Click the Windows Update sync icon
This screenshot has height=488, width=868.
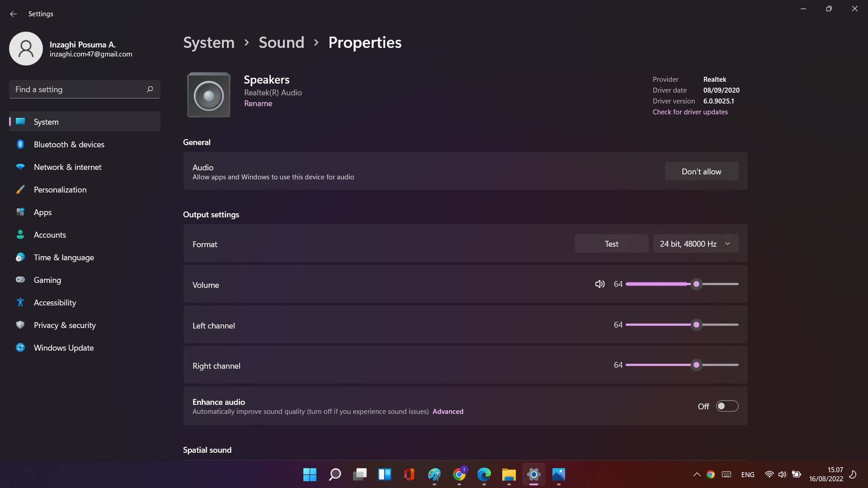coord(20,347)
